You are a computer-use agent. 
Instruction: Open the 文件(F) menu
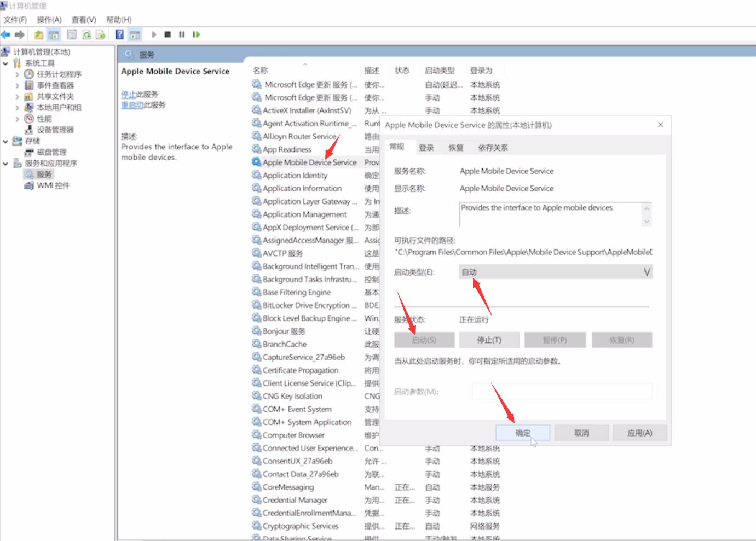15,20
